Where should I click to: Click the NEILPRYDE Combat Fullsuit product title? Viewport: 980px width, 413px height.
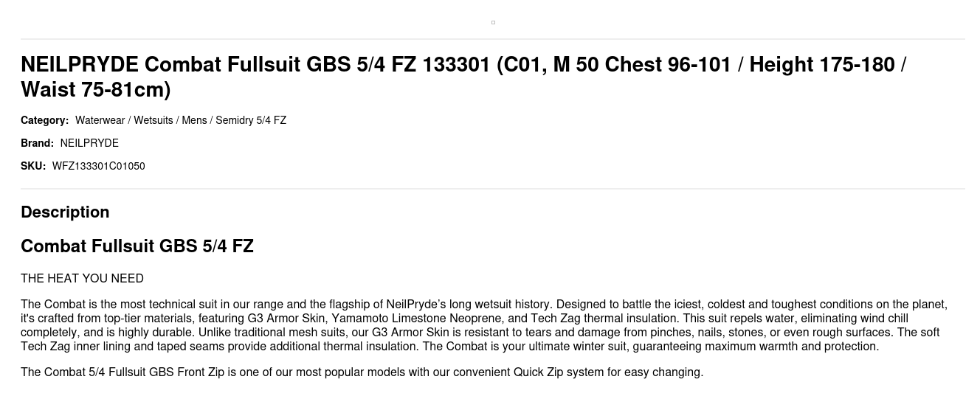[463, 65]
